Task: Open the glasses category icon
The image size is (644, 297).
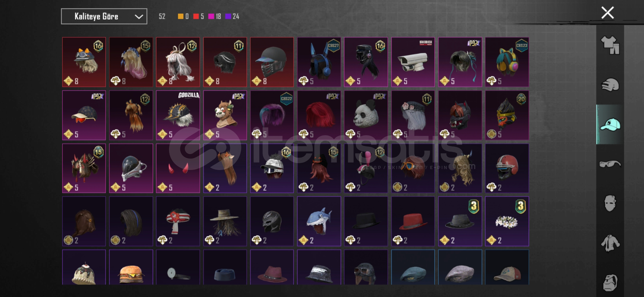Action: pyautogui.click(x=610, y=164)
